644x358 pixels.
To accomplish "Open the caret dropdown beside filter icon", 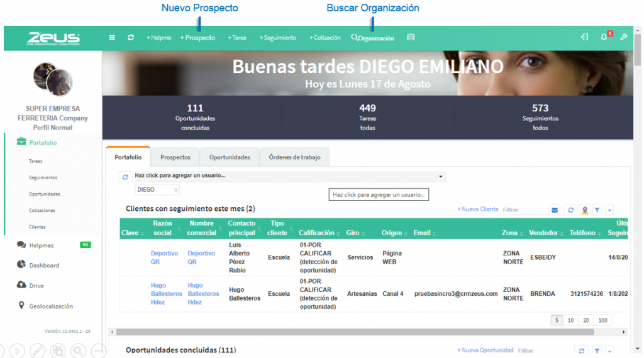I will 609,210.
